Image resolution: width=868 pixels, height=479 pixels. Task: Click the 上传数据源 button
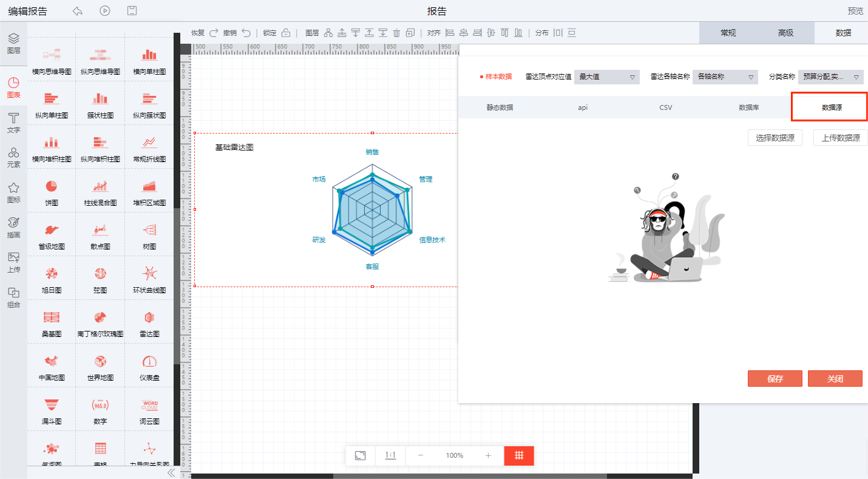click(x=841, y=138)
